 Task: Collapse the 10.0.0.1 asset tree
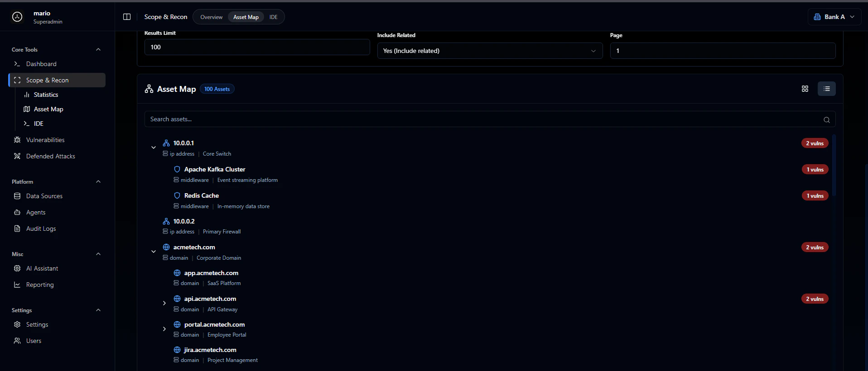[154, 147]
